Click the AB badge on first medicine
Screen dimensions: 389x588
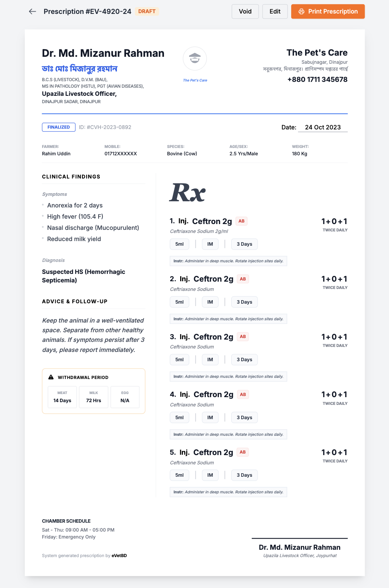[241, 221]
